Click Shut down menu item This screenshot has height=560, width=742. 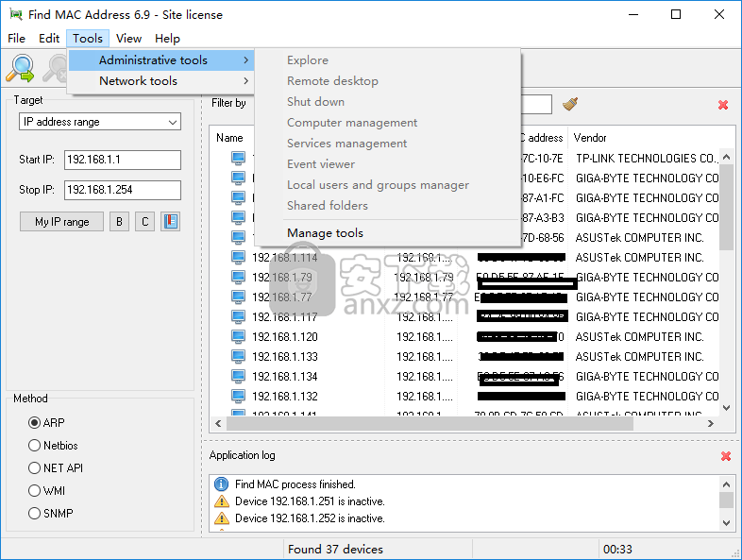pos(315,102)
